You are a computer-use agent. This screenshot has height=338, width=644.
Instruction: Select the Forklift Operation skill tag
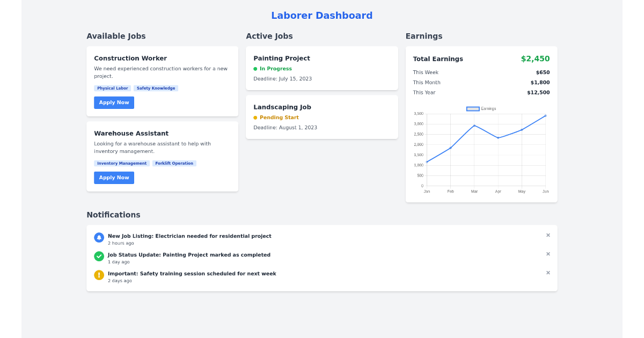(174, 163)
